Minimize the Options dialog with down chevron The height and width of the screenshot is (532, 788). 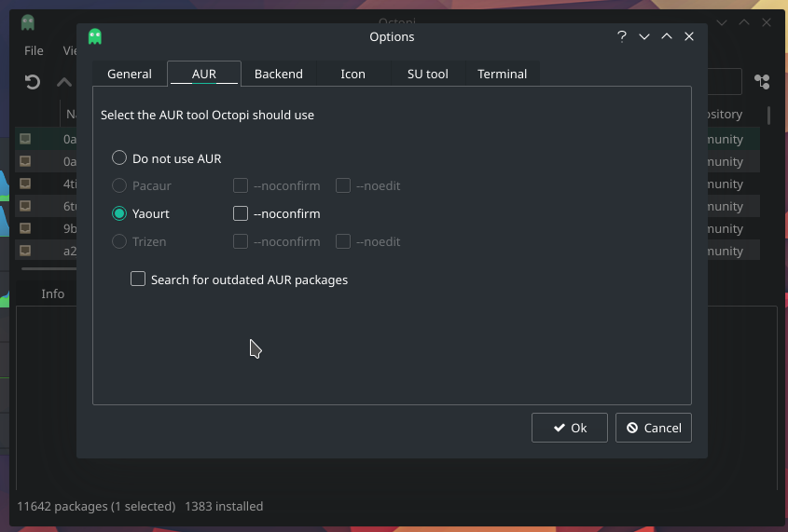[x=644, y=36]
